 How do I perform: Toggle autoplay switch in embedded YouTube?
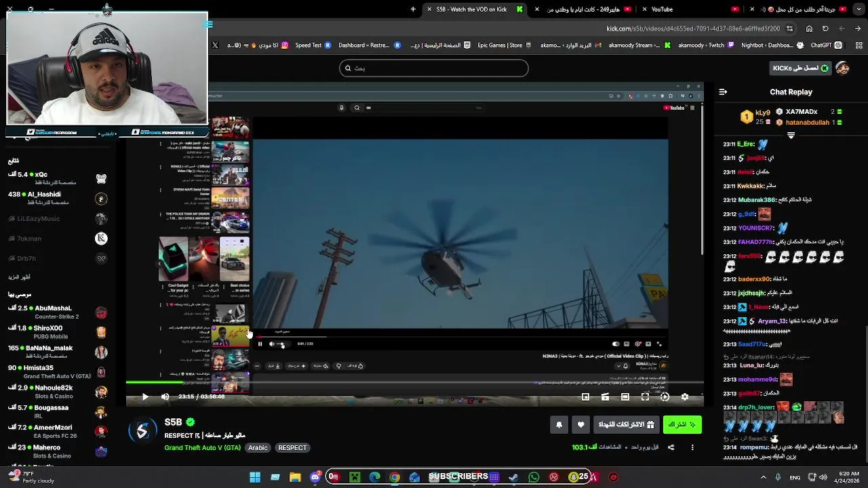[616, 344]
